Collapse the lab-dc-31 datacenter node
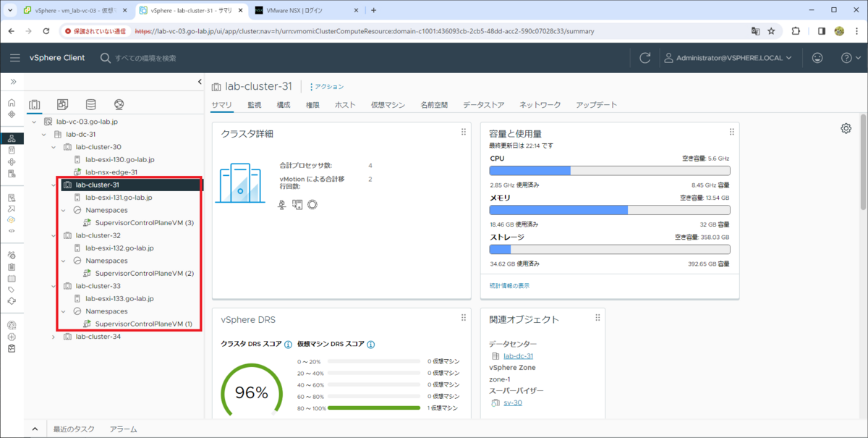 (43, 134)
